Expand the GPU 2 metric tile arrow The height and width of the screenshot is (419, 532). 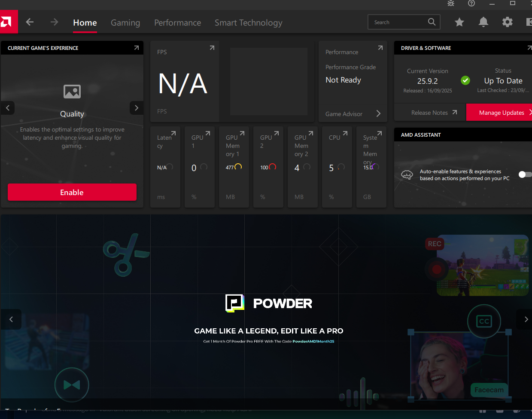(x=277, y=133)
